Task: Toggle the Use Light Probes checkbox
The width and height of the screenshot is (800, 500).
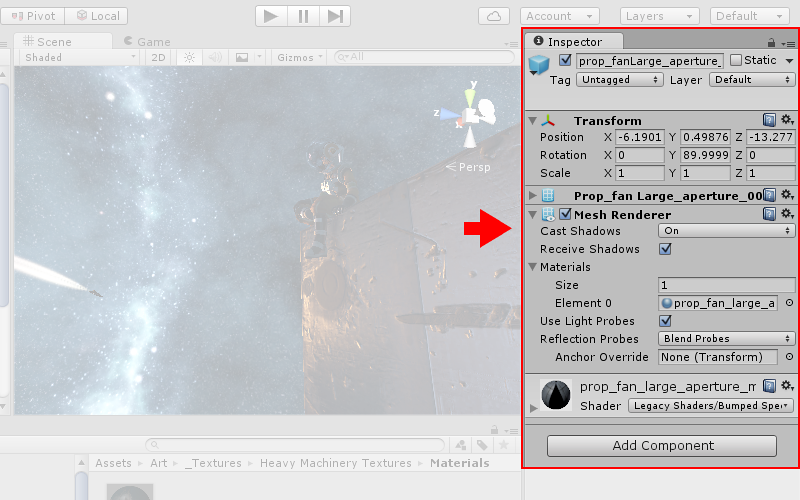Action: coord(665,321)
